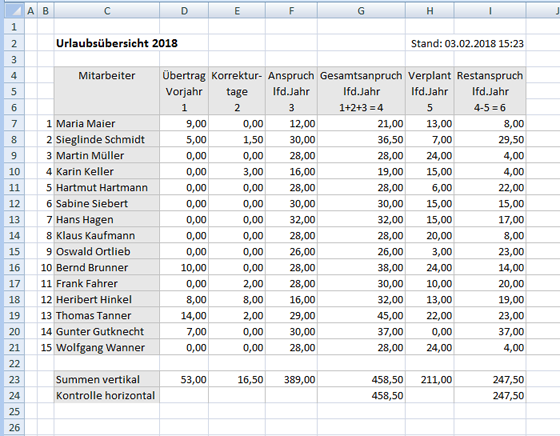Select the Heribert Hinkel name cell
The height and width of the screenshot is (436, 560).
click(107, 300)
